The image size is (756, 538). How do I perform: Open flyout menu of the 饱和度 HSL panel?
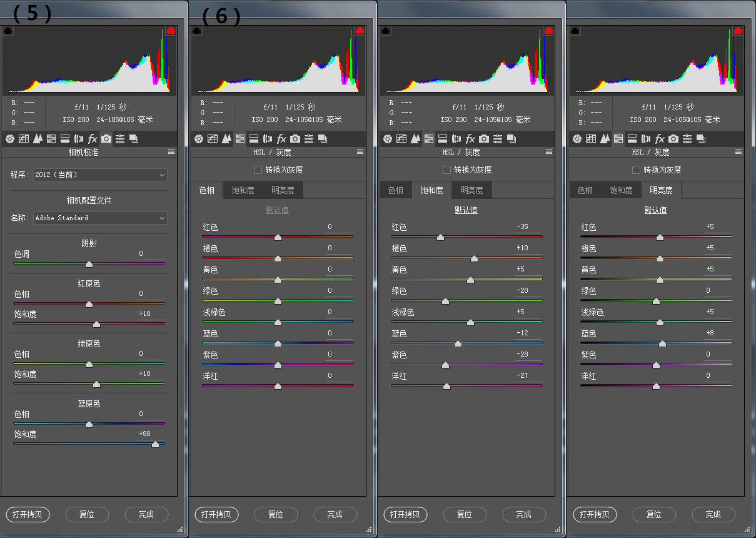click(549, 152)
